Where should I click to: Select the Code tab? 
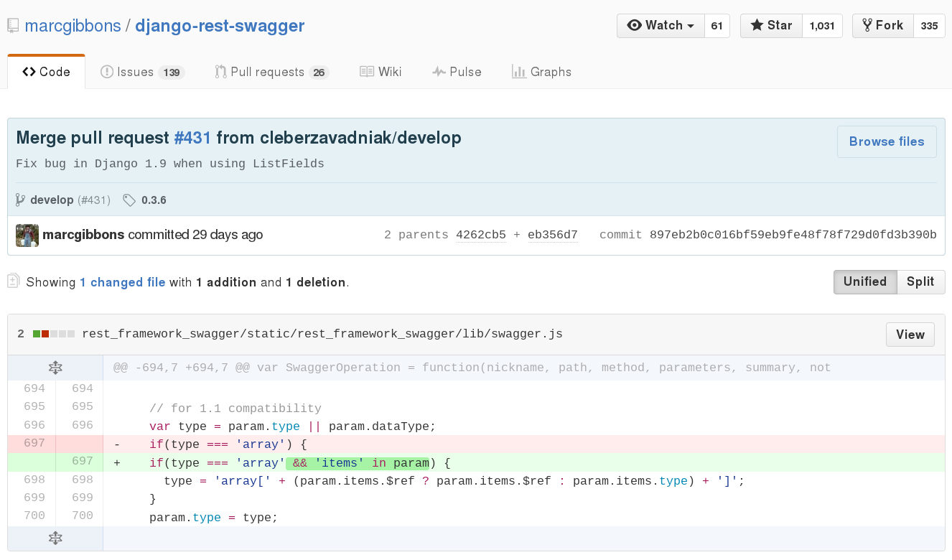[x=46, y=72]
